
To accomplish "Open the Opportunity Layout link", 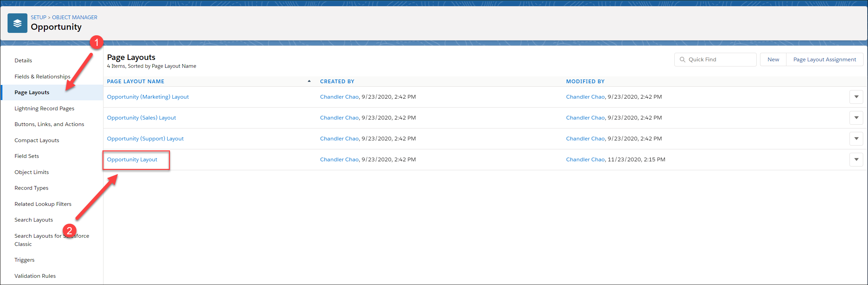I will click(x=132, y=160).
